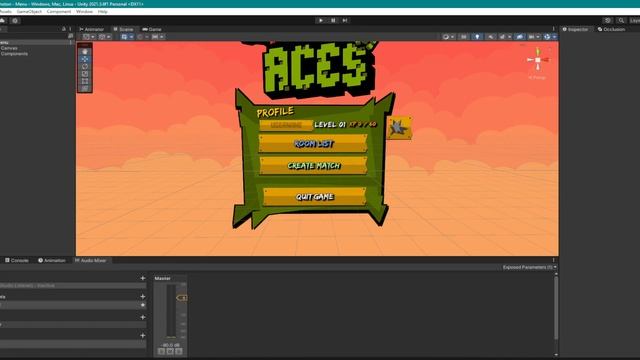Toggle grid snapping button
The width and height of the screenshot is (640, 360).
point(124,37)
